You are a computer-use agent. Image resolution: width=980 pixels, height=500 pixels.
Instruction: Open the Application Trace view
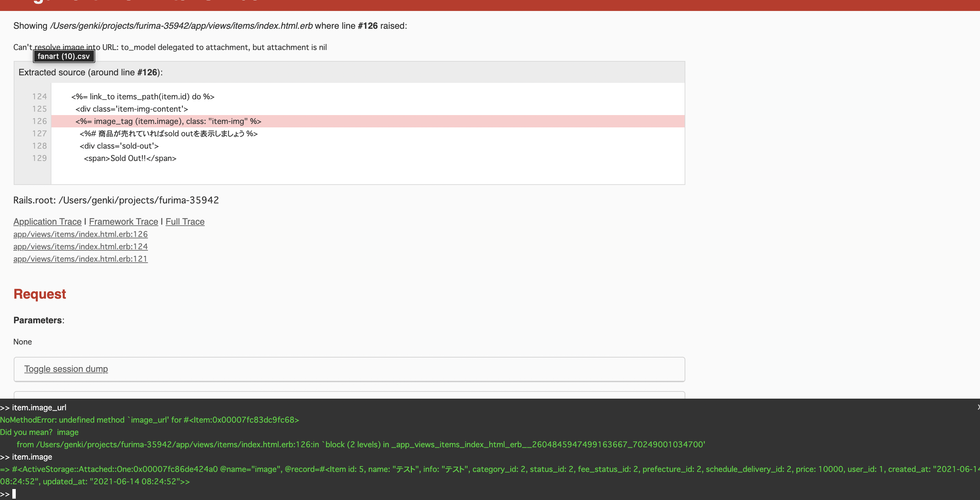(47, 222)
